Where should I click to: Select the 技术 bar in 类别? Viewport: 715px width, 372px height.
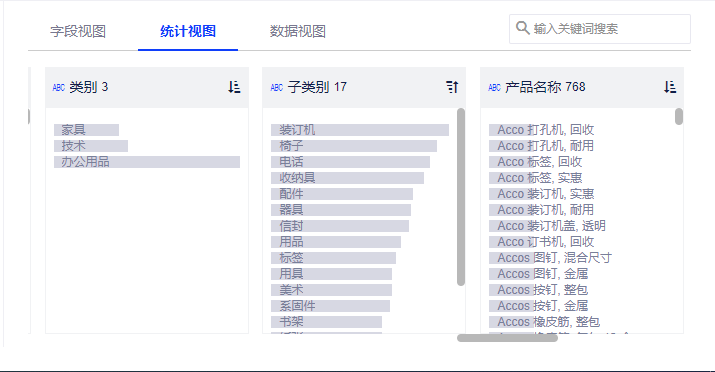click(x=91, y=146)
